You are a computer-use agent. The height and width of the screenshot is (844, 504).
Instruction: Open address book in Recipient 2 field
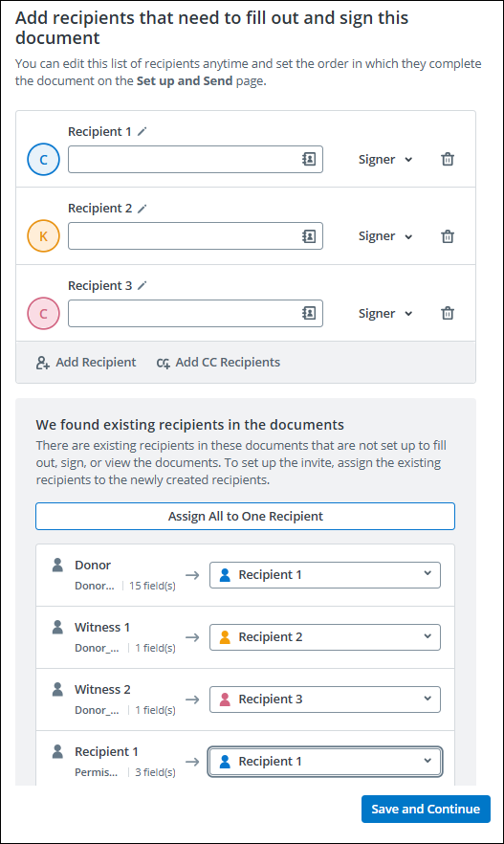click(x=309, y=235)
